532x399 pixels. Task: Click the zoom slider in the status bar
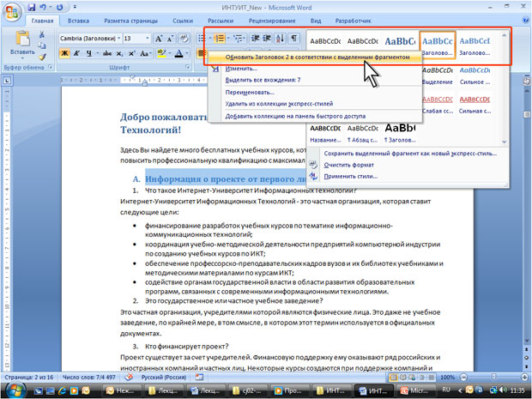coord(494,378)
